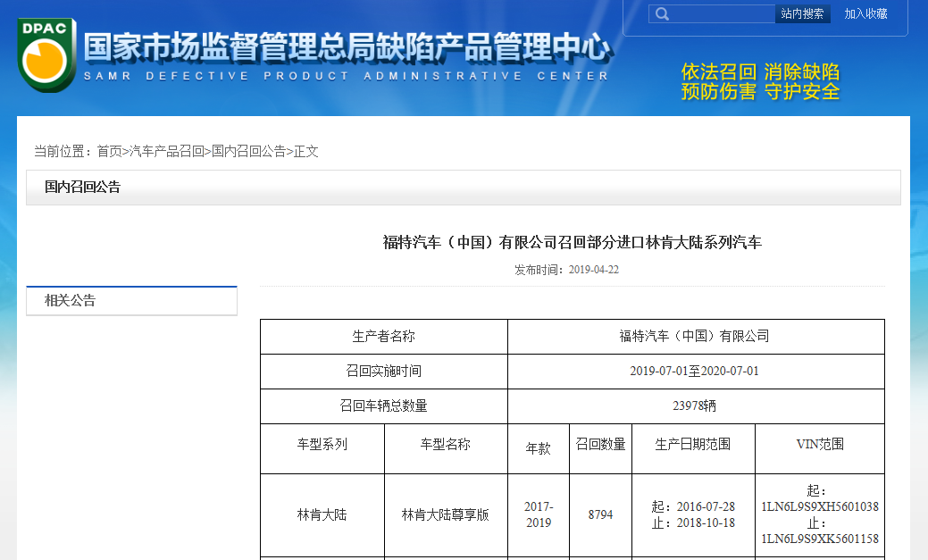Click the 国内召回公告 section header
The width and height of the screenshot is (928, 560).
click(464, 188)
